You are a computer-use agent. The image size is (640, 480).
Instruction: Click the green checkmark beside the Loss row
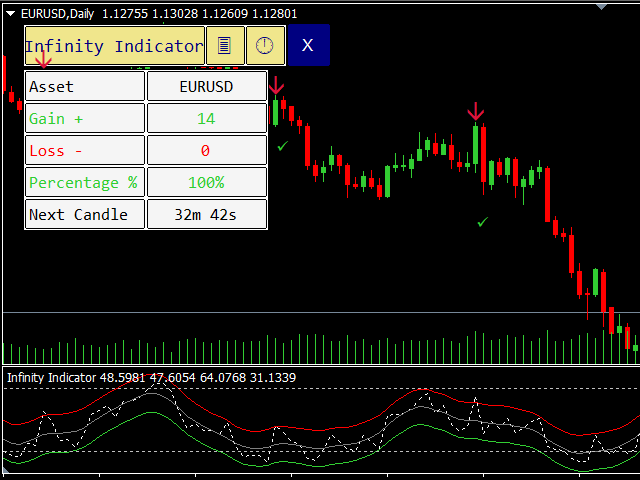tap(283, 147)
